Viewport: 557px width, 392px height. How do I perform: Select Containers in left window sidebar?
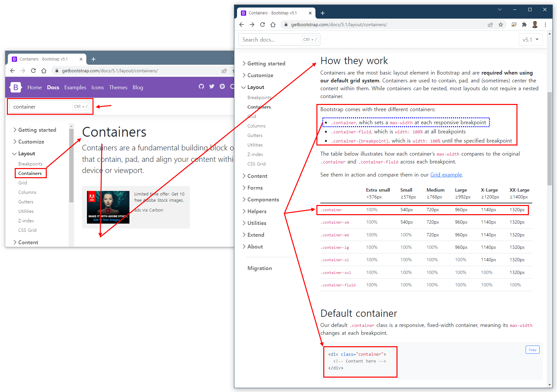[30, 173]
